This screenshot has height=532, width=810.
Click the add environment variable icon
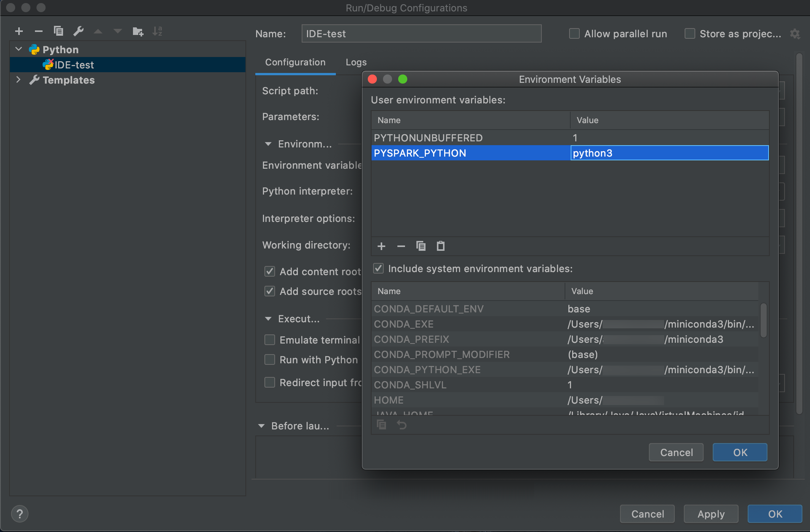[x=380, y=245]
